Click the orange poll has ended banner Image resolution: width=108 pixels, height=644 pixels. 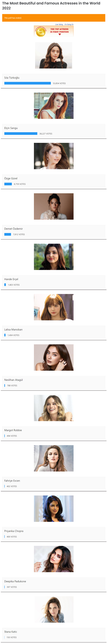pyautogui.click(x=54, y=18)
